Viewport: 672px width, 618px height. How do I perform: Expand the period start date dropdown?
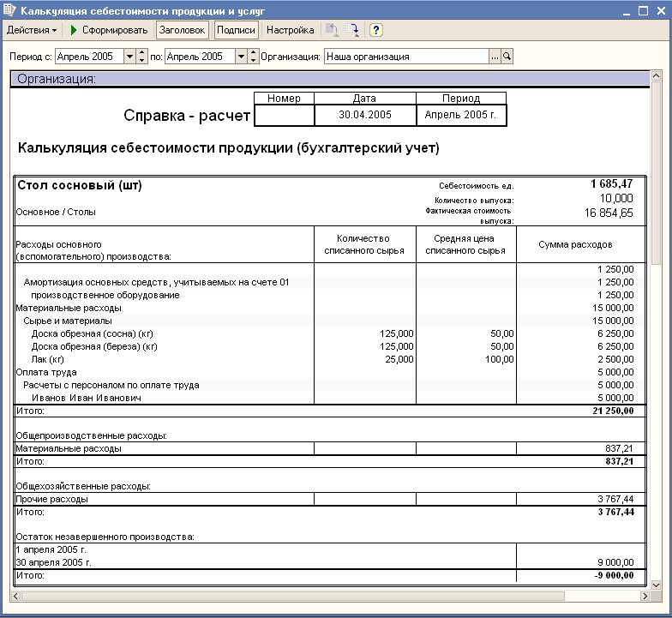[129, 57]
